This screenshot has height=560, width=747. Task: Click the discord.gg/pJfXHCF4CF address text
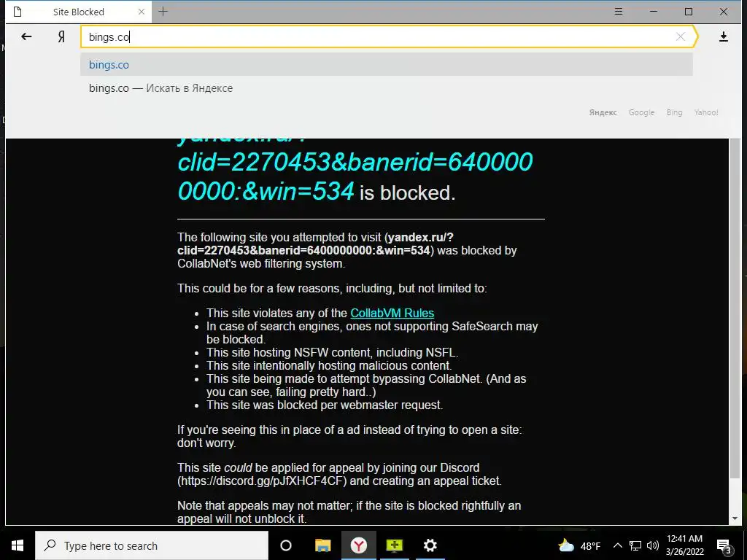point(263,481)
